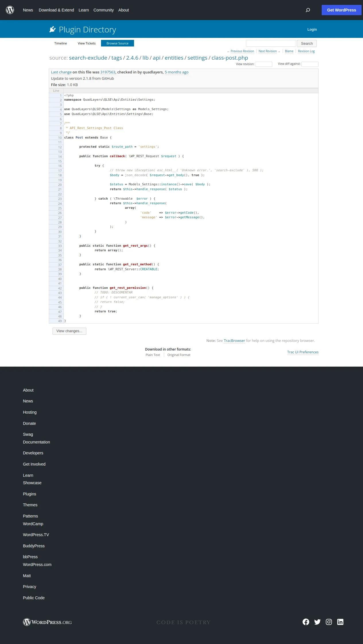
Task: Open the search magnifier icon in the header
Action: point(308,10)
